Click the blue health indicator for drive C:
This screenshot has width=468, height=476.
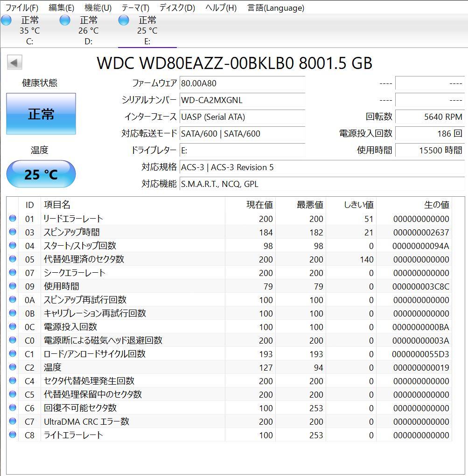tap(6, 20)
